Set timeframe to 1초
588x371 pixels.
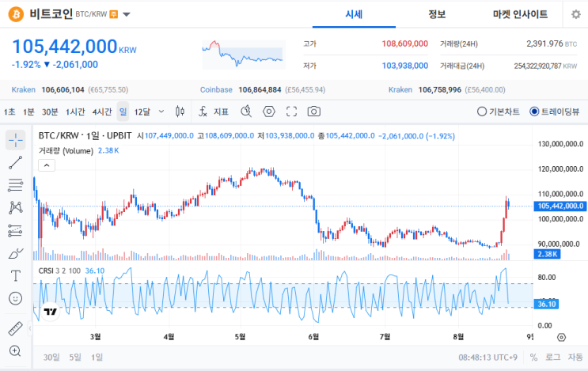9,112
